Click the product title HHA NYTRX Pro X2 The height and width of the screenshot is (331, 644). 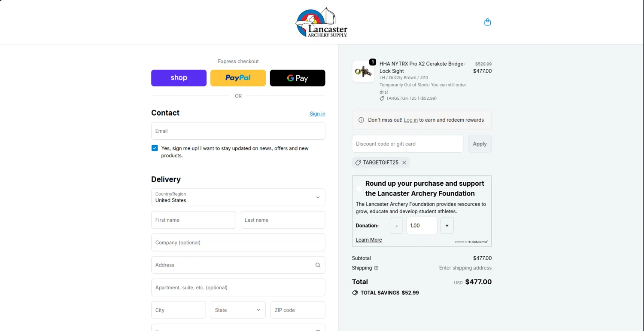click(x=422, y=67)
